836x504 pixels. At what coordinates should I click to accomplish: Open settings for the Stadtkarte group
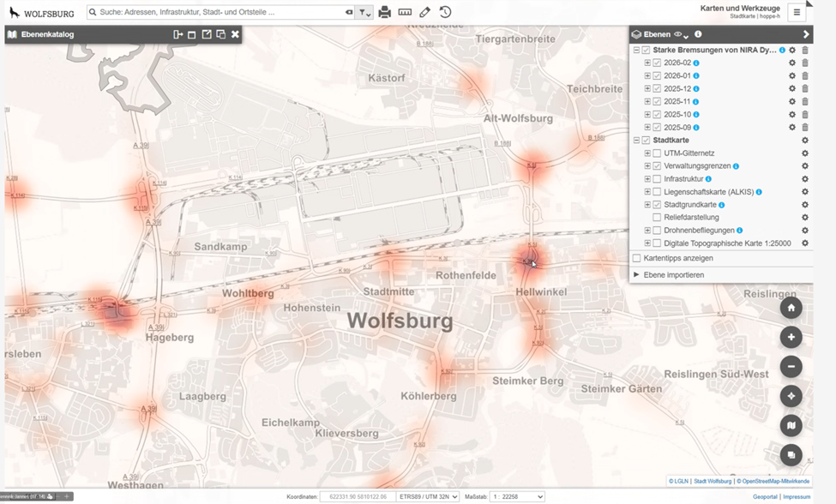pyautogui.click(x=805, y=140)
